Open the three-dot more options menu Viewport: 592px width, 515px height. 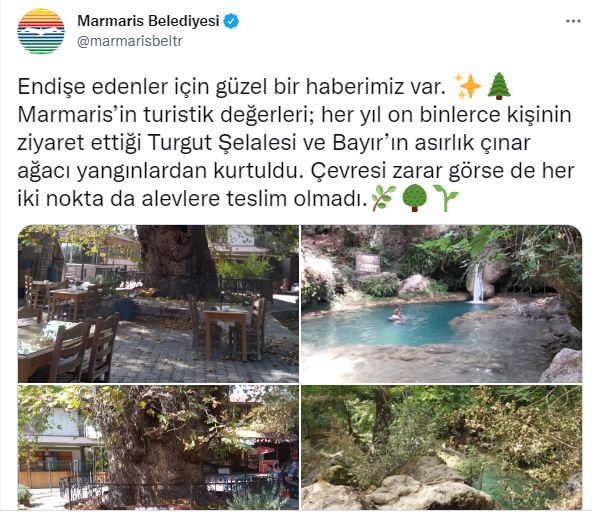pyautogui.click(x=573, y=21)
